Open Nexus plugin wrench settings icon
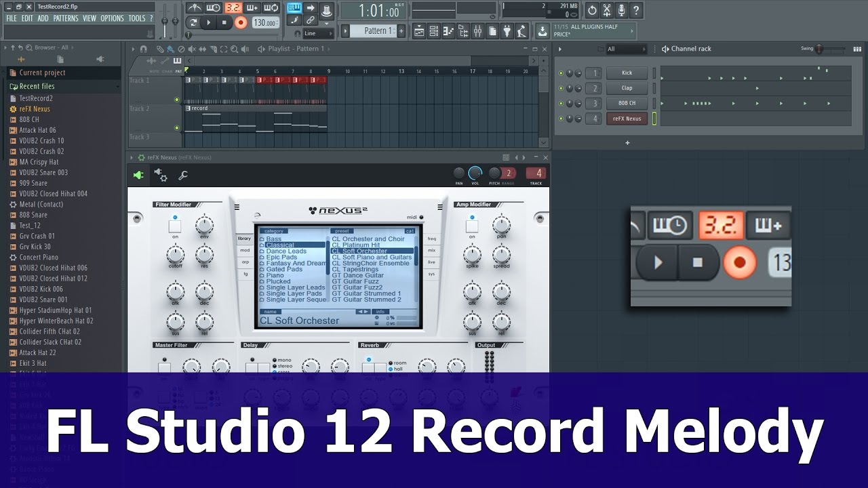This screenshot has height=488, width=868. pos(182,176)
